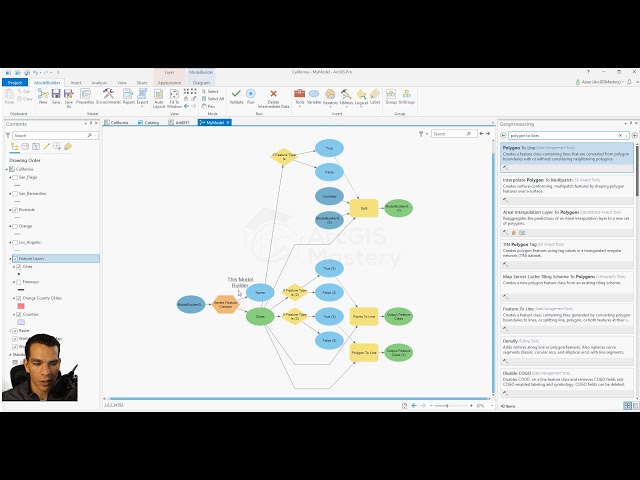Switch to the Diagram ribbon tab

pos(201,82)
